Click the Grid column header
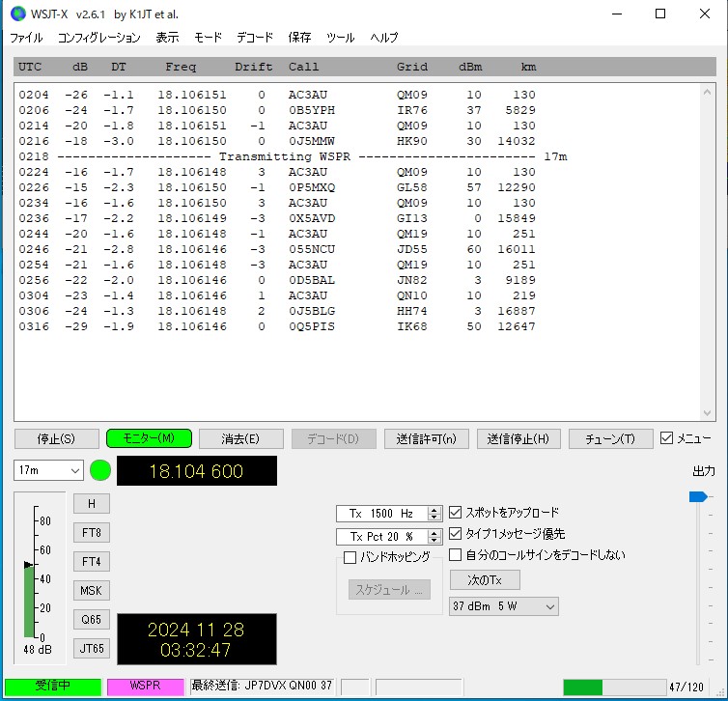The image size is (728, 701). pos(412,67)
